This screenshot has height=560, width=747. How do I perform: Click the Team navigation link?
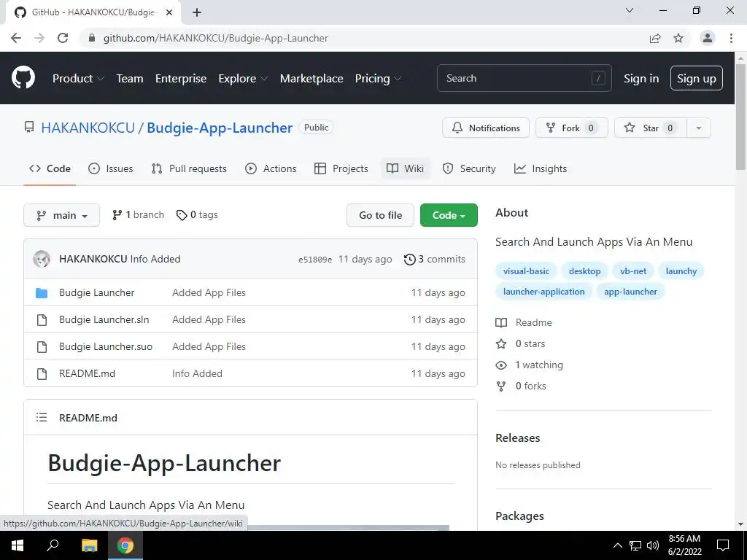pos(130,78)
